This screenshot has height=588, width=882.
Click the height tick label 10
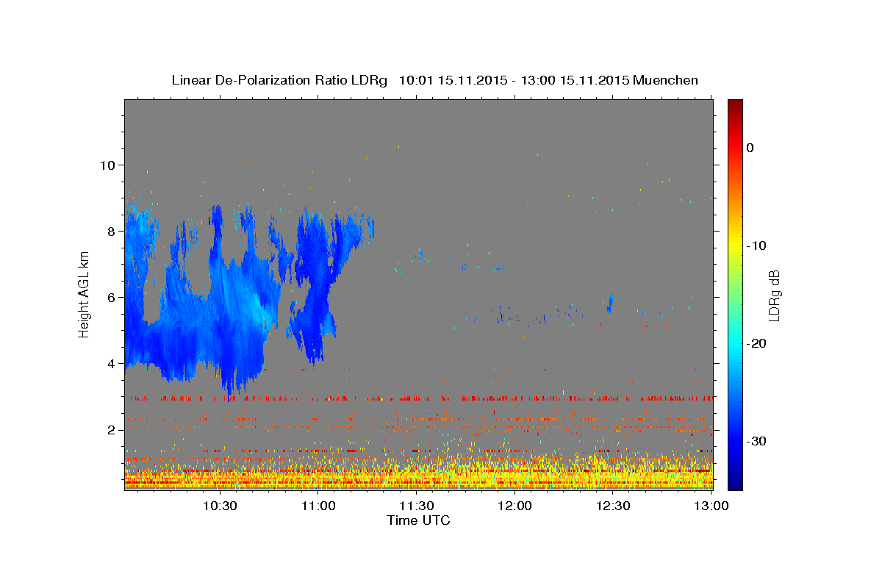pyautogui.click(x=107, y=165)
